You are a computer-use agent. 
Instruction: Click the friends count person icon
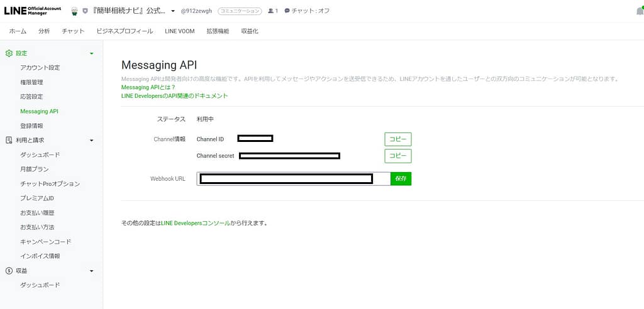pos(270,11)
